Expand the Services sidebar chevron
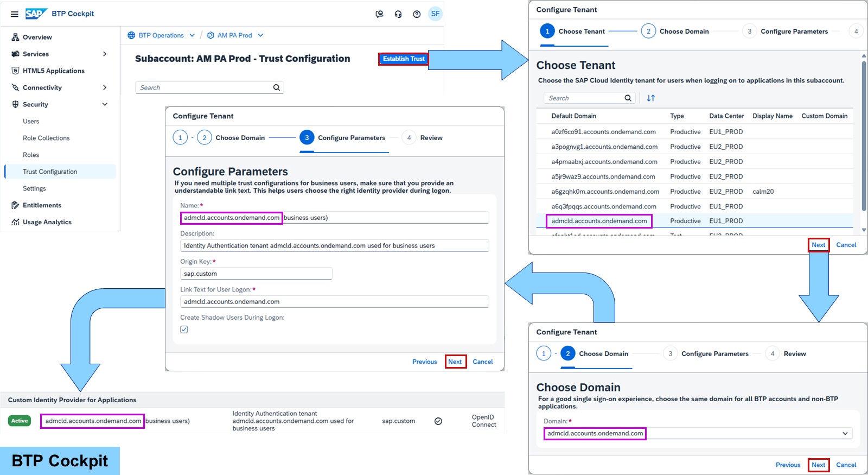Viewport: 868px width, 475px height. (105, 54)
